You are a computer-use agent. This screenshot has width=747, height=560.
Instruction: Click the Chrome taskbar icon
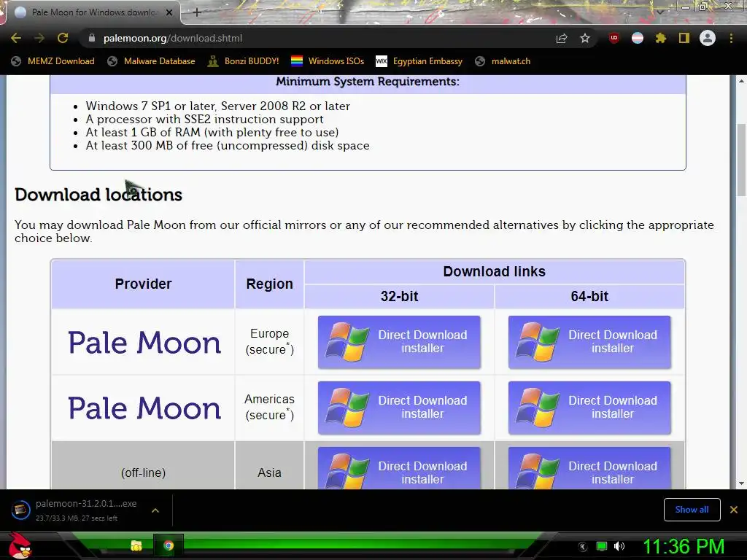169,545
